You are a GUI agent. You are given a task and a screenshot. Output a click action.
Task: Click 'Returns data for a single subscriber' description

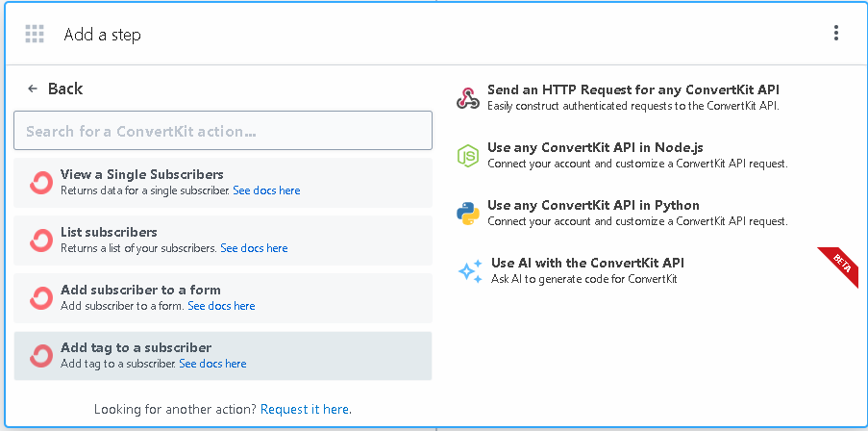point(144,190)
